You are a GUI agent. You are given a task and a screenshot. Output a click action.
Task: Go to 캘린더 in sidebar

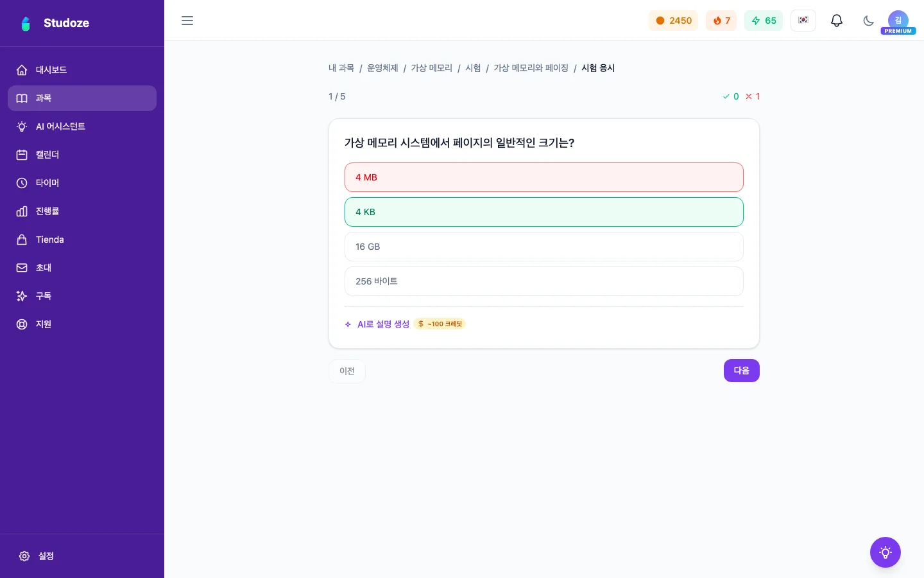[82, 155]
